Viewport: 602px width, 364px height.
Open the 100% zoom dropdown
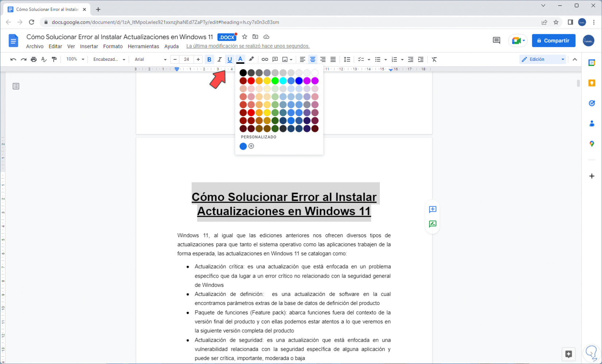(75, 59)
